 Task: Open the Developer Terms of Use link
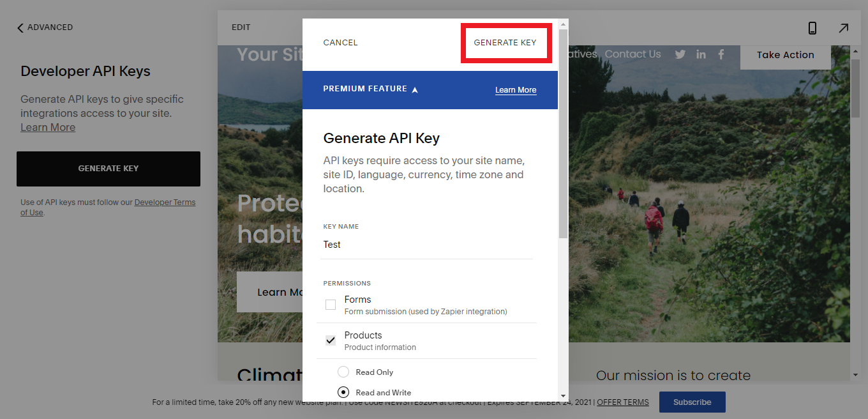pos(165,202)
